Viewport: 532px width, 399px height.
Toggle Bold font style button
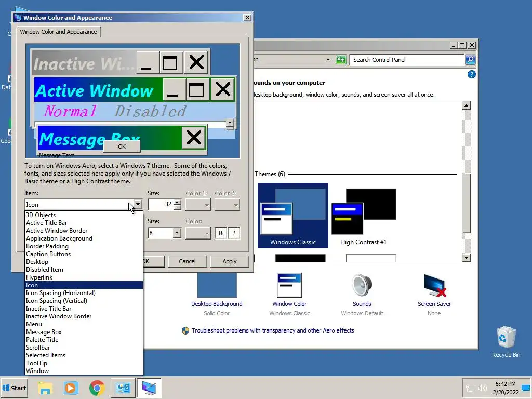pos(221,233)
